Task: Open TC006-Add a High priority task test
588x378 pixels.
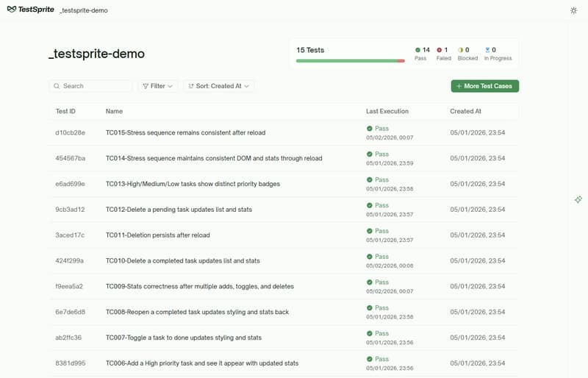Action: [x=202, y=363]
